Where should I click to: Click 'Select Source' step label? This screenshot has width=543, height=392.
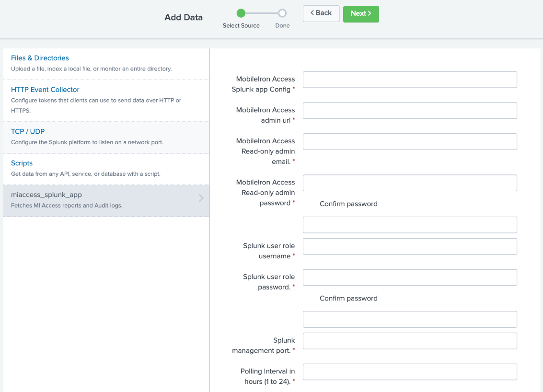[x=241, y=25]
